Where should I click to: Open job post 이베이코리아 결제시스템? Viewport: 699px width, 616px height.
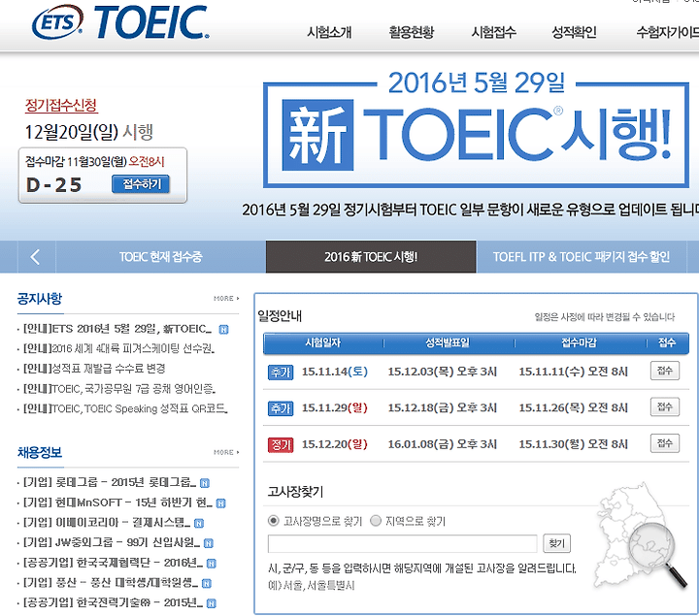click(x=107, y=523)
